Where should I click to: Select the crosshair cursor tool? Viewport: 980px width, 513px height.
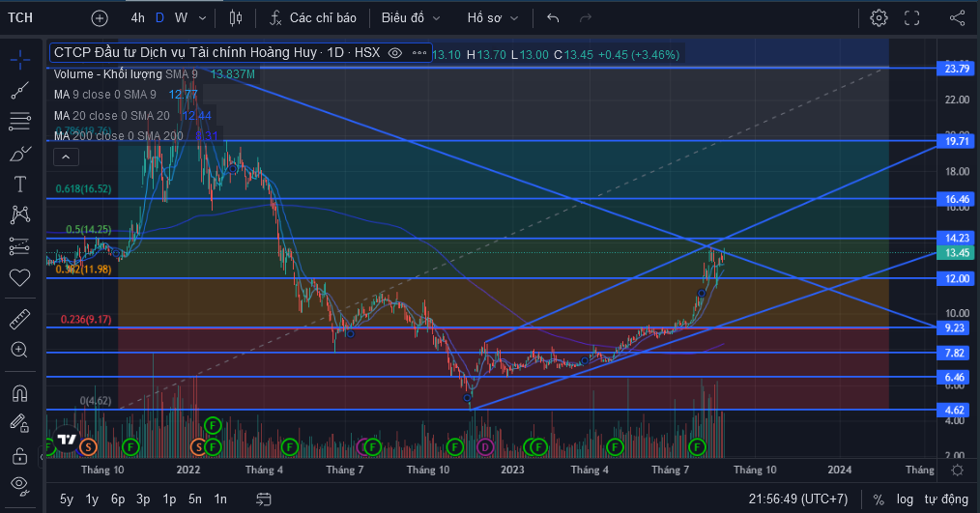pyautogui.click(x=20, y=60)
